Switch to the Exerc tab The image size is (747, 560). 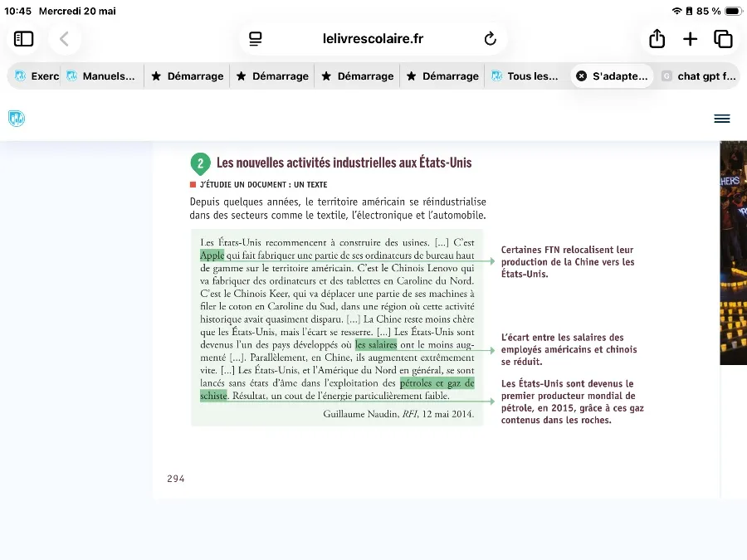click(x=37, y=76)
